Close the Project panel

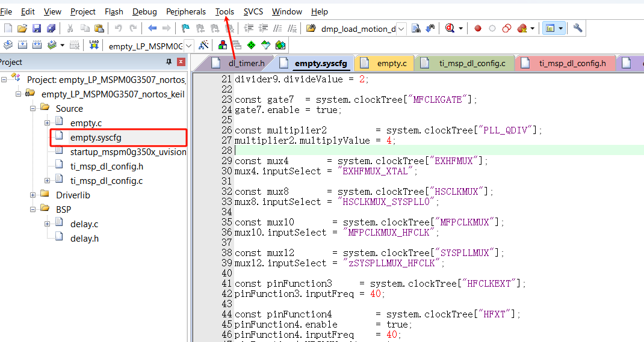pyautogui.click(x=181, y=62)
